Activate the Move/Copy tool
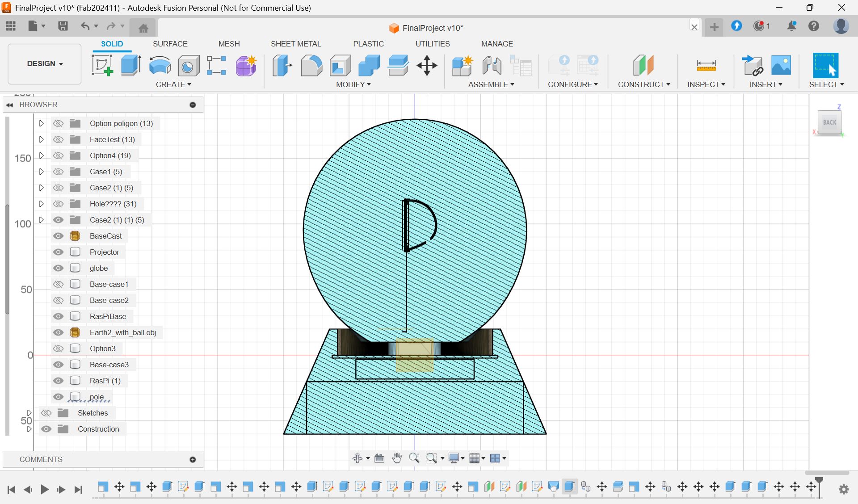The width and height of the screenshot is (858, 504). pyautogui.click(x=427, y=65)
